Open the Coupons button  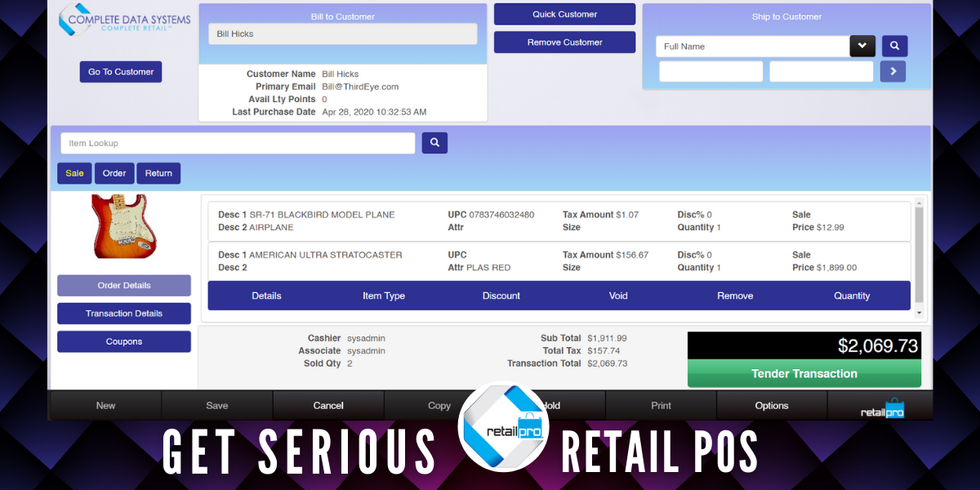124,342
